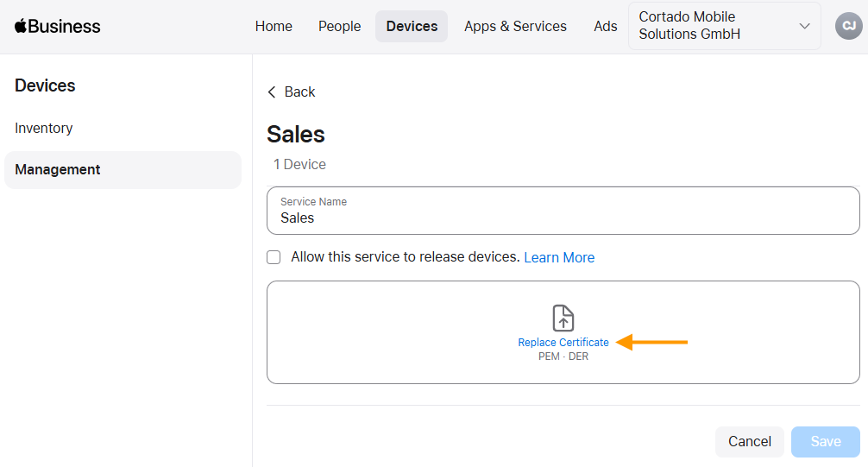Select Management in the sidebar
The image size is (868, 467).
point(123,169)
